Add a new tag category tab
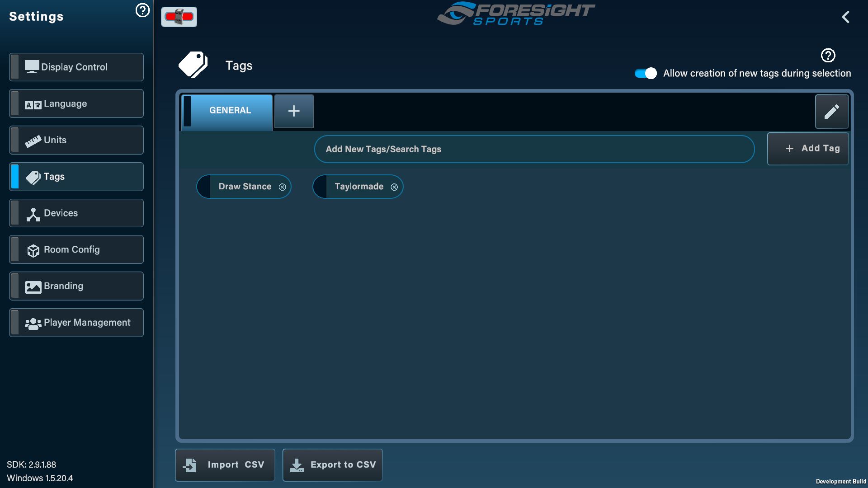Screen dimensions: 868x488 (x=294, y=111)
